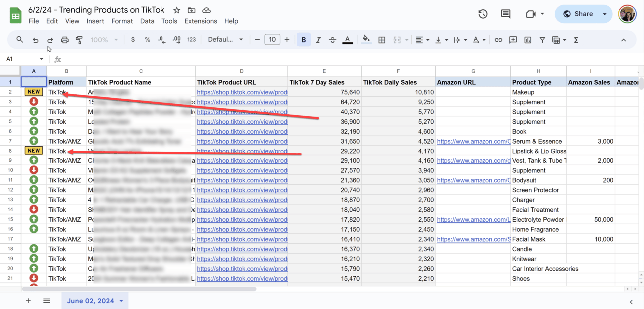Click the Share button
Screen dimensions: 644x309
pos(578,14)
